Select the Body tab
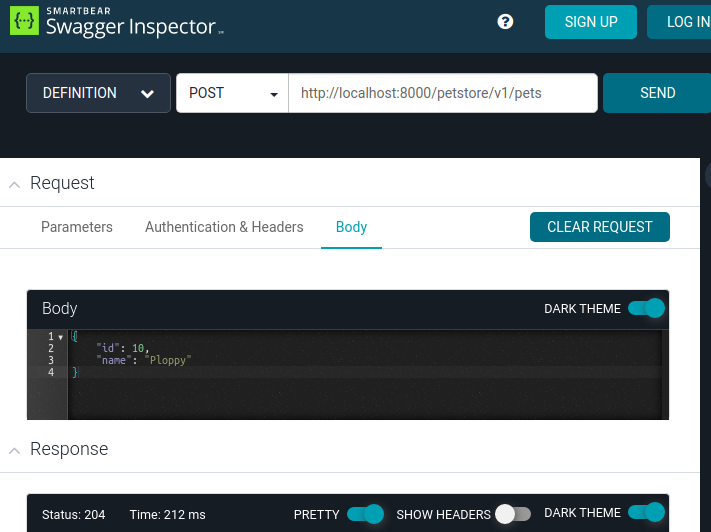 click(351, 227)
